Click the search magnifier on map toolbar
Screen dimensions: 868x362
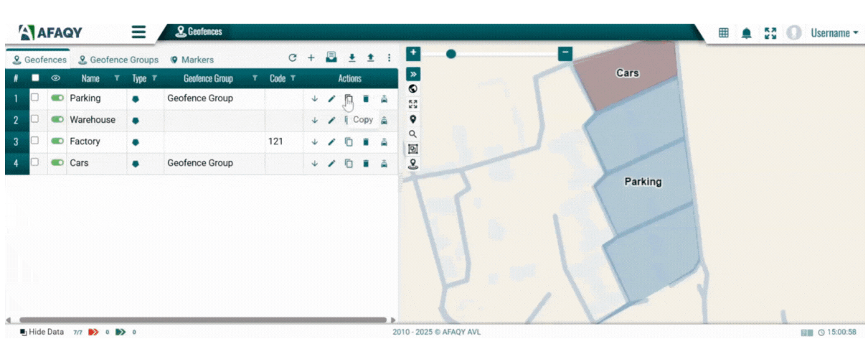pyautogui.click(x=413, y=134)
